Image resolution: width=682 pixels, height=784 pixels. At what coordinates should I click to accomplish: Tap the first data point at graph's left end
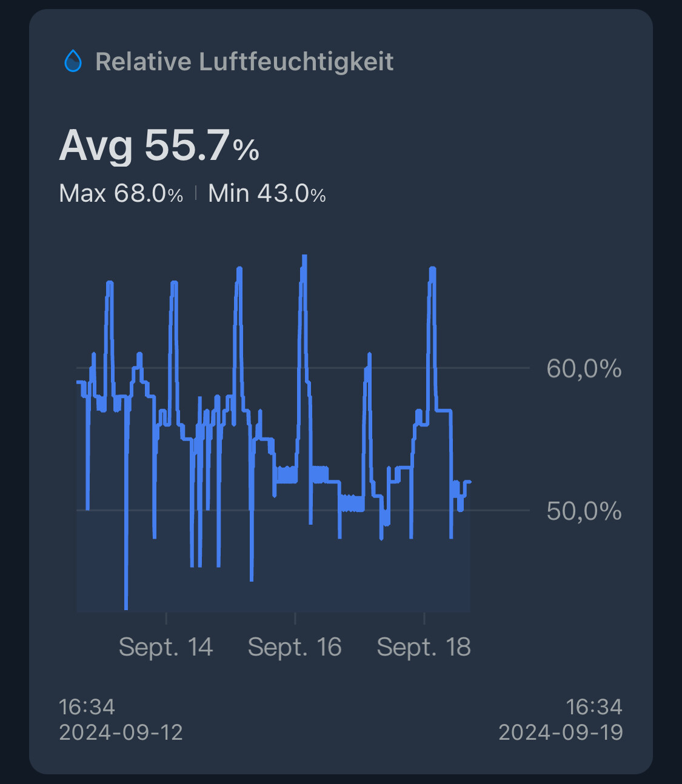tap(78, 382)
